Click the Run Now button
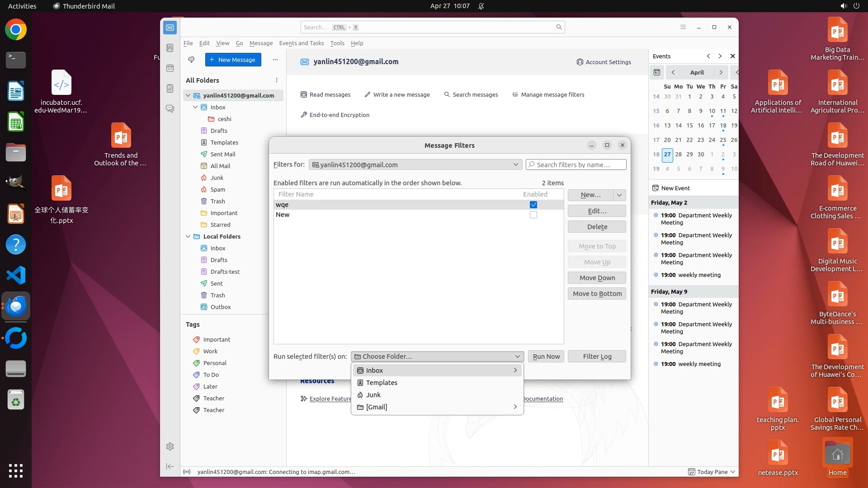 pyautogui.click(x=546, y=356)
